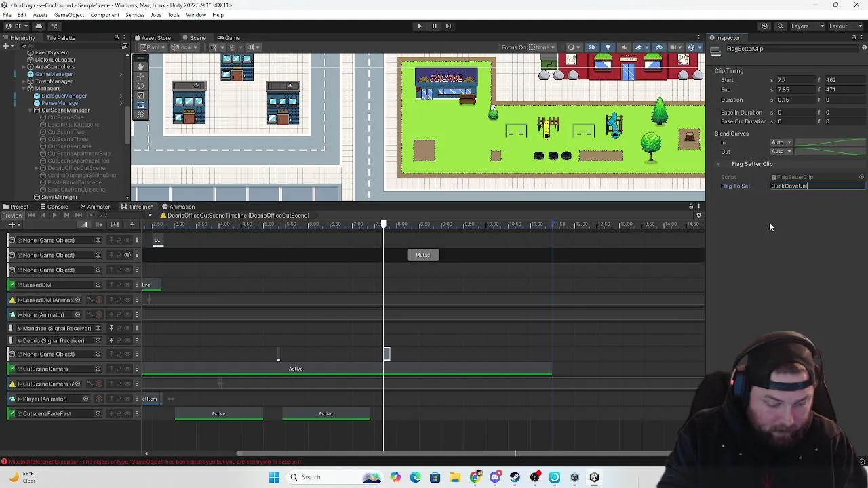
Task: Uncheck the CutSceneCamera activation track checkbox
Action: click(12, 369)
